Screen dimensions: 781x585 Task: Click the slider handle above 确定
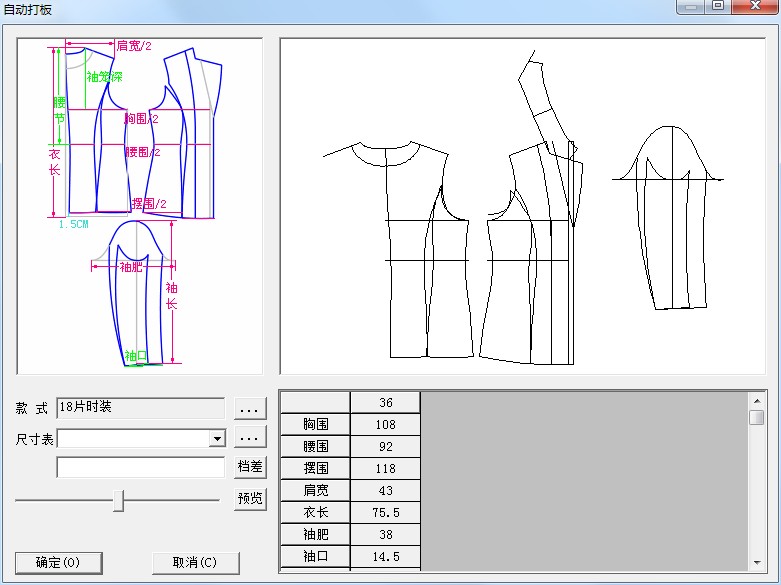tap(118, 500)
